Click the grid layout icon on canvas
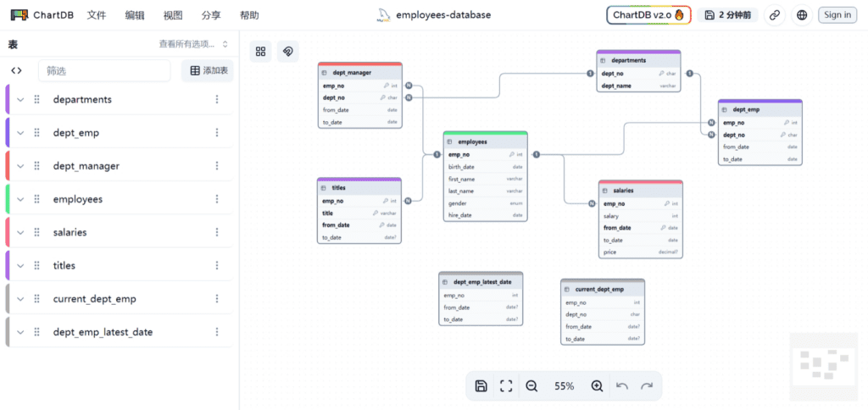868x410 pixels. point(261,52)
